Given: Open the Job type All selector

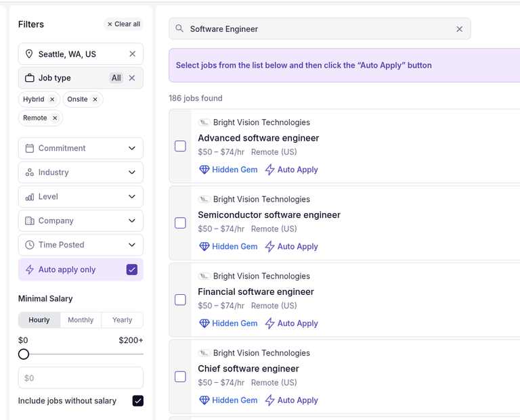Looking at the screenshot, I should tap(116, 78).
